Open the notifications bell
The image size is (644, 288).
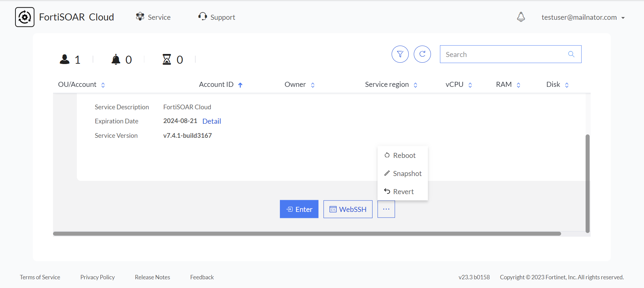[x=521, y=17]
